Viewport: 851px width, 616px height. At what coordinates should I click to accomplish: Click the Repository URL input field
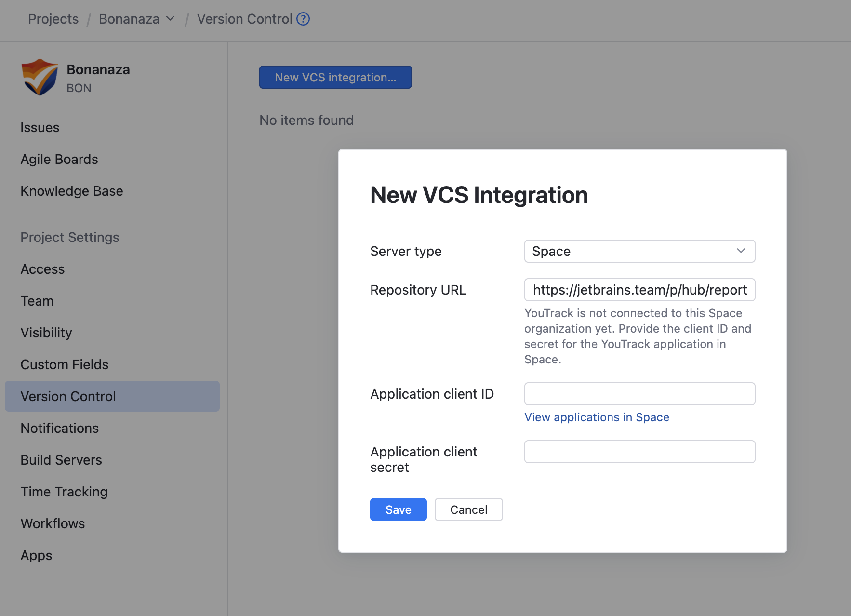coord(639,290)
